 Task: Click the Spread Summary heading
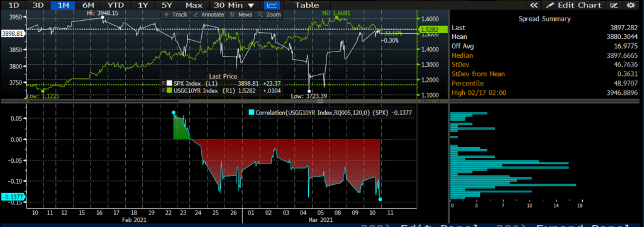point(544,19)
